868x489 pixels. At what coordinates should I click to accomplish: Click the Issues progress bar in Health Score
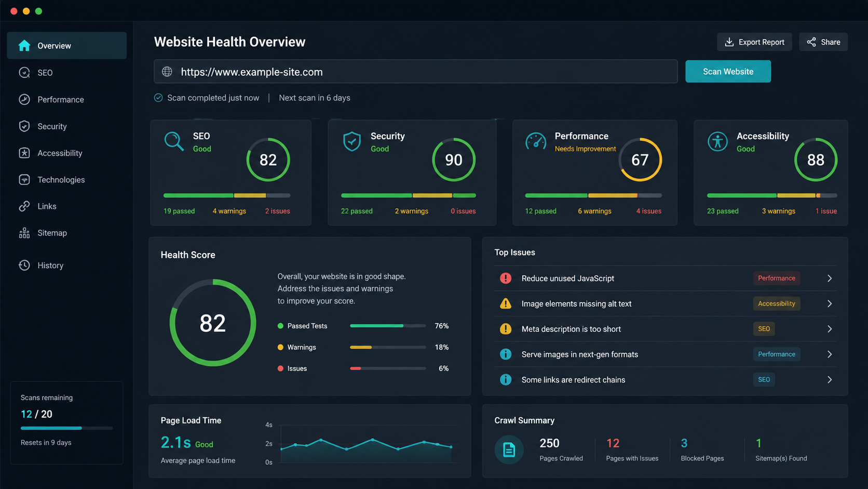(x=388, y=368)
